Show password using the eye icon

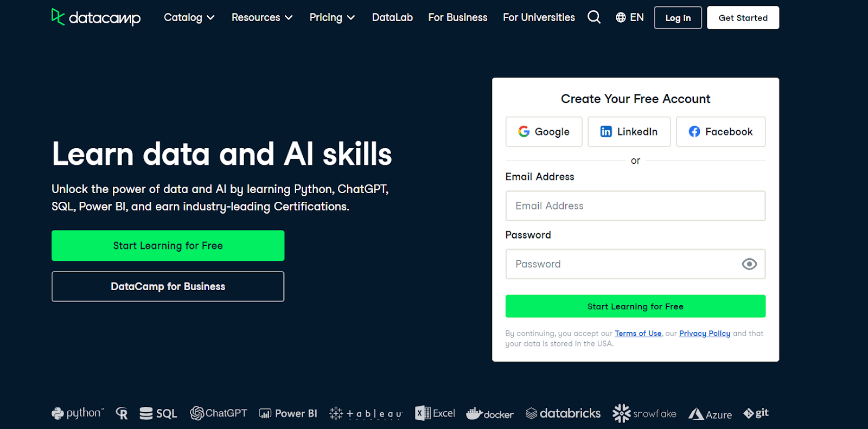tap(749, 264)
